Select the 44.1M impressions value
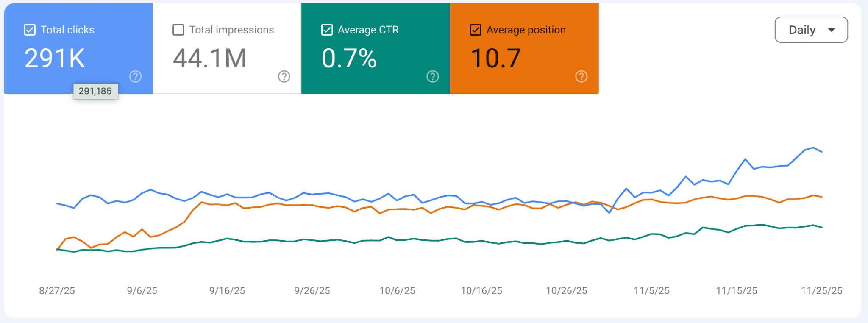The height and width of the screenshot is (323, 868). pyautogui.click(x=209, y=58)
